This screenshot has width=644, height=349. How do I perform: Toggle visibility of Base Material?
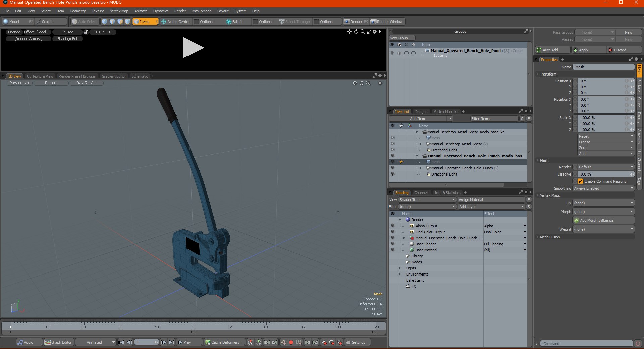(x=392, y=250)
